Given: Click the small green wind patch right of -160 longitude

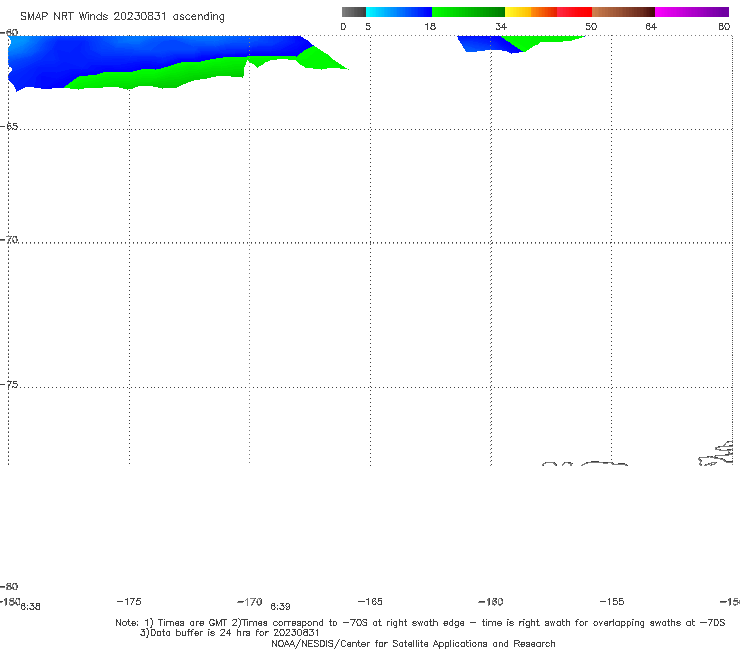Looking at the screenshot, I should pos(536,41).
